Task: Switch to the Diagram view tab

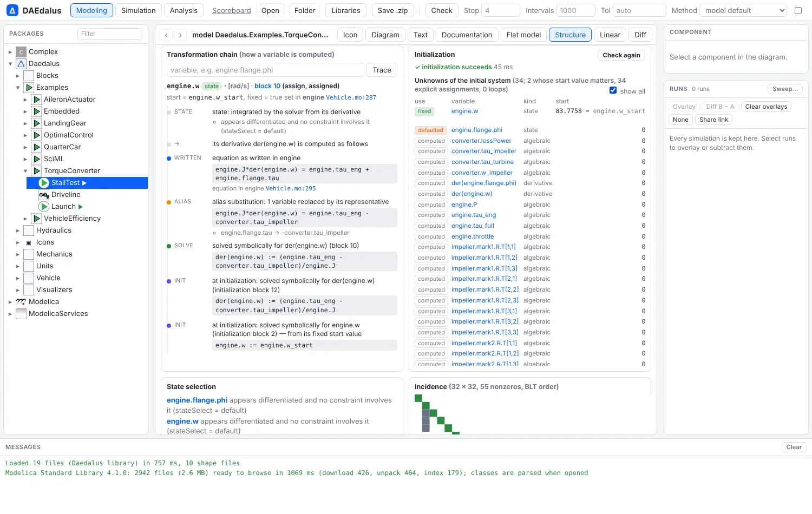Action: tap(385, 35)
